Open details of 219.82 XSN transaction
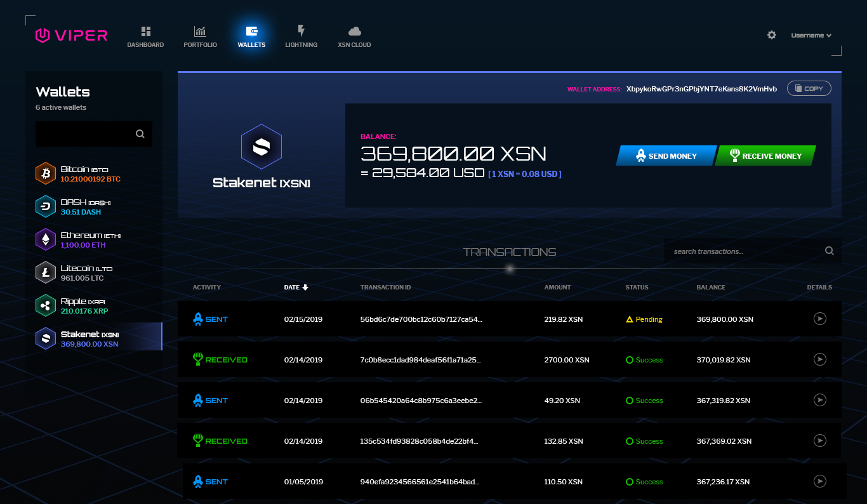This screenshot has width=867, height=504. pyautogui.click(x=820, y=319)
